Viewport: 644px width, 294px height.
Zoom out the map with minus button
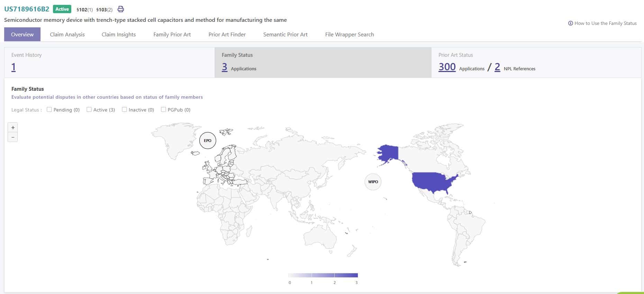coord(13,137)
